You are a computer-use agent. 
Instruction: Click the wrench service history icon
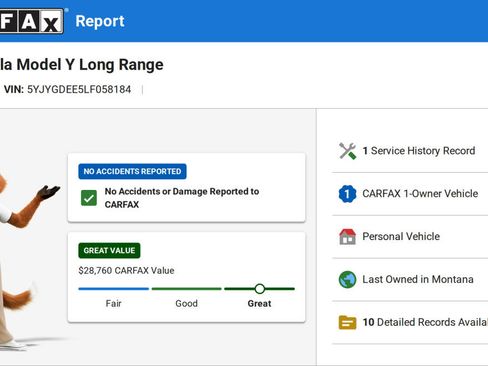tap(347, 151)
